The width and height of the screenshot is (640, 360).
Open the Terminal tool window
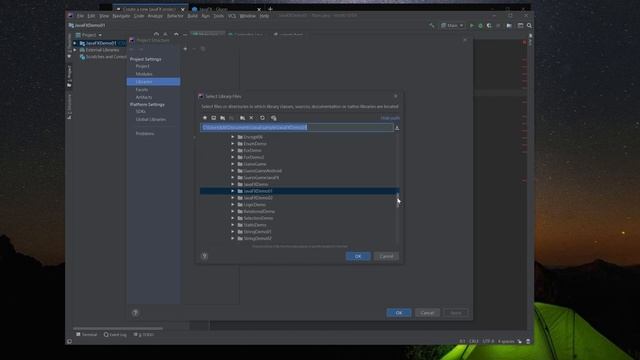87,335
